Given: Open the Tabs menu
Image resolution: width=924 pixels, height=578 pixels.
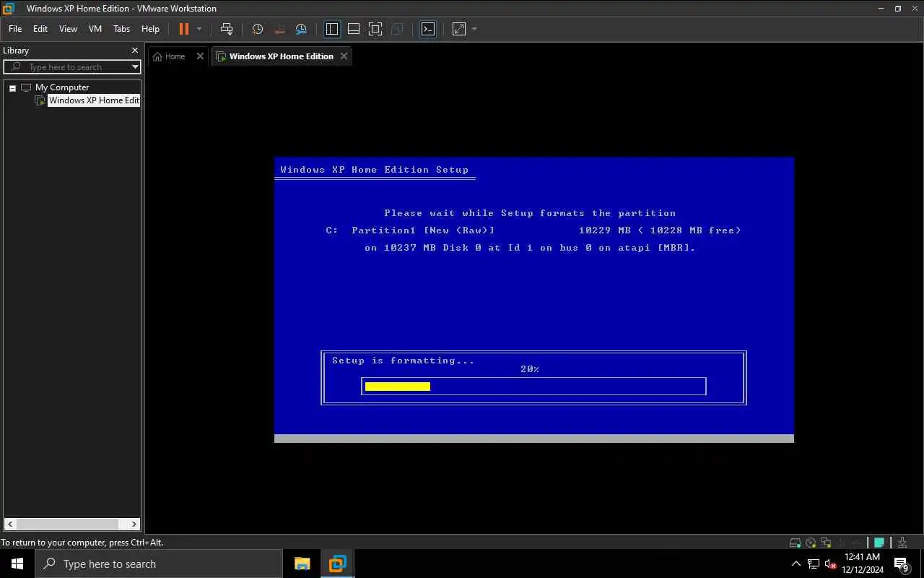Looking at the screenshot, I should pyautogui.click(x=122, y=29).
